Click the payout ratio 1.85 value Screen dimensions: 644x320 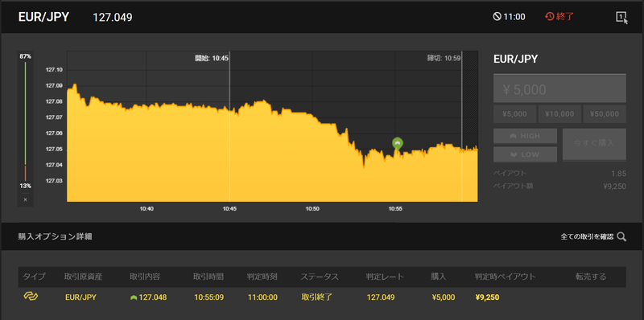click(x=619, y=174)
